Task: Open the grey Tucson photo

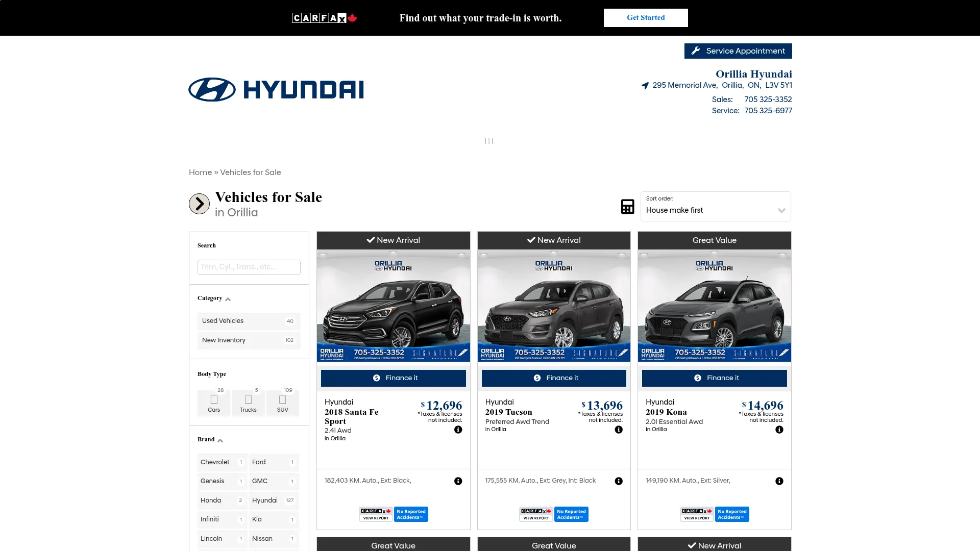Action: (x=554, y=306)
